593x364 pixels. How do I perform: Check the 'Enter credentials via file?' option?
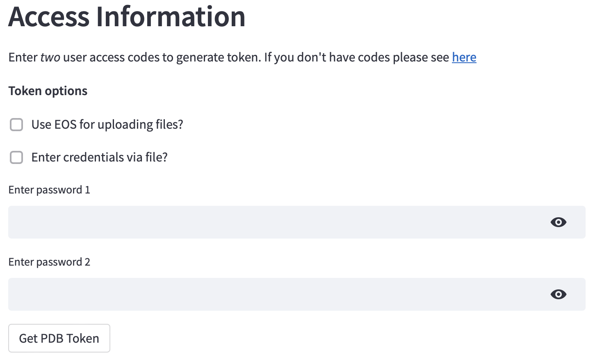click(16, 157)
